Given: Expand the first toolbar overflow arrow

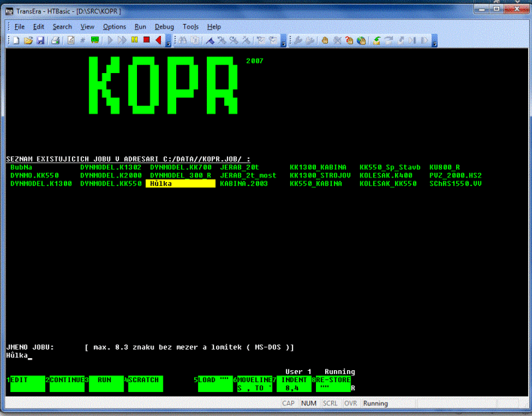Looking at the screenshot, I should [x=168, y=41].
